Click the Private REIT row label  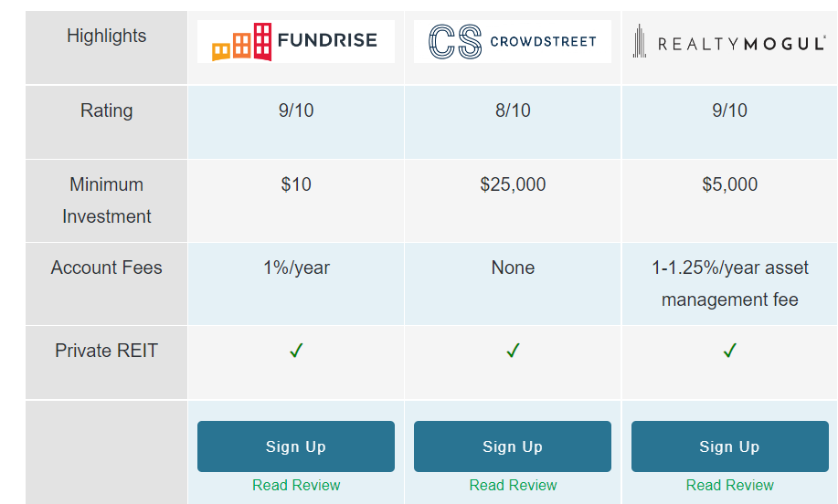pos(106,351)
